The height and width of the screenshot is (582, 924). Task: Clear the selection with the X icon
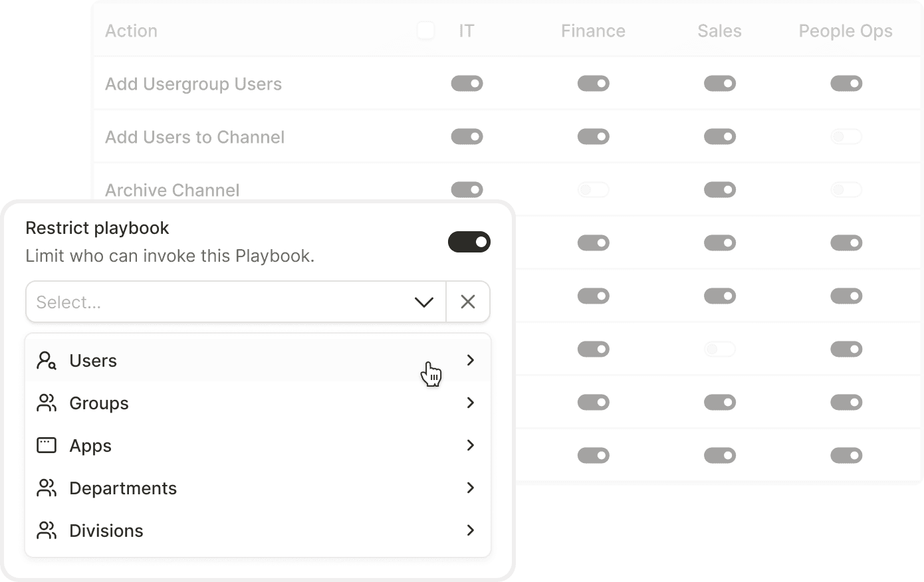468,302
